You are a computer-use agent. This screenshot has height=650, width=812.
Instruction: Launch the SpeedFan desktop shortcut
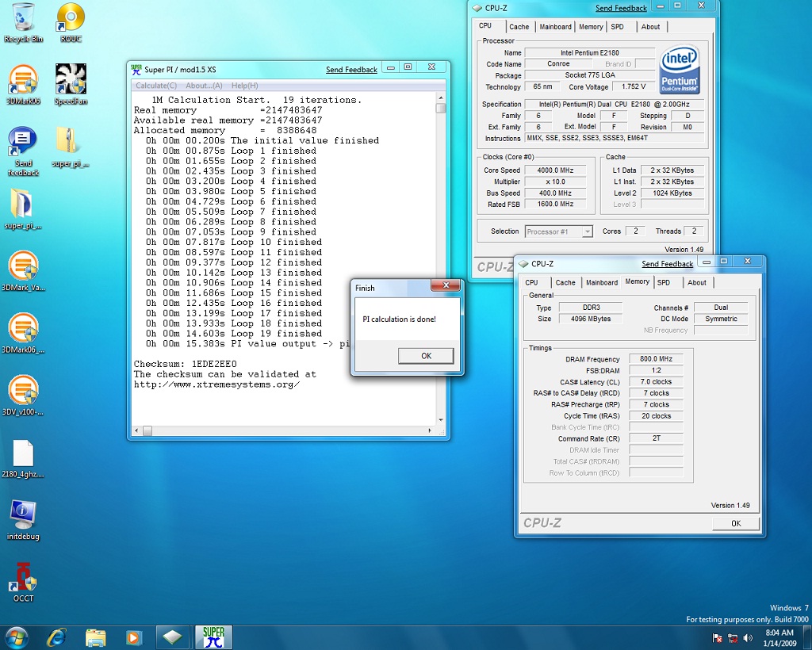point(71,84)
